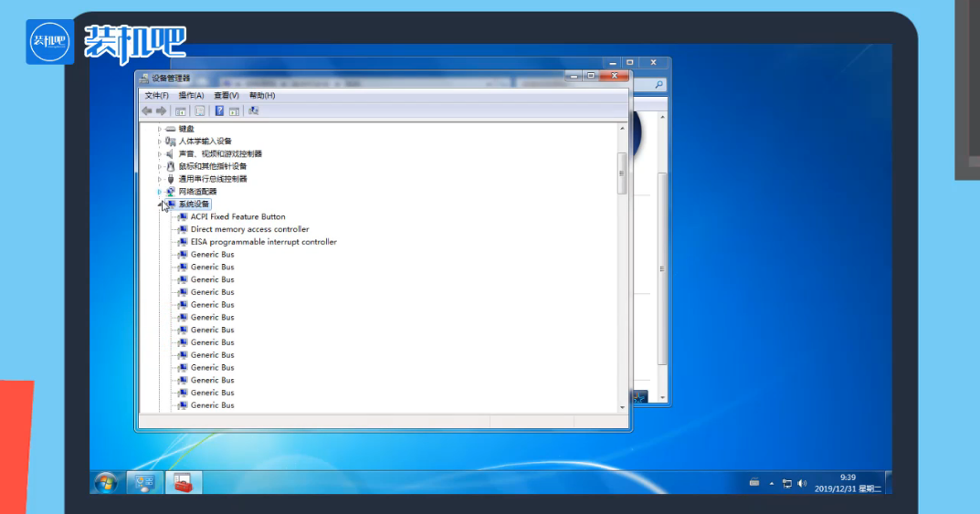Collapse the 系统设备 node

tap(159, 204)
